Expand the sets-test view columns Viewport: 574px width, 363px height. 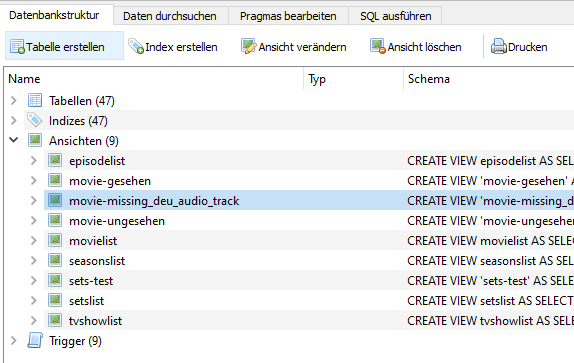point(34,281)
